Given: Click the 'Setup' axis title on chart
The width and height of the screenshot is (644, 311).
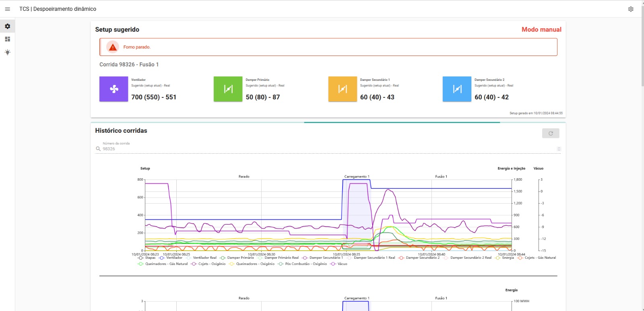Looking at the screenshot, I should [x=145, y=169].
